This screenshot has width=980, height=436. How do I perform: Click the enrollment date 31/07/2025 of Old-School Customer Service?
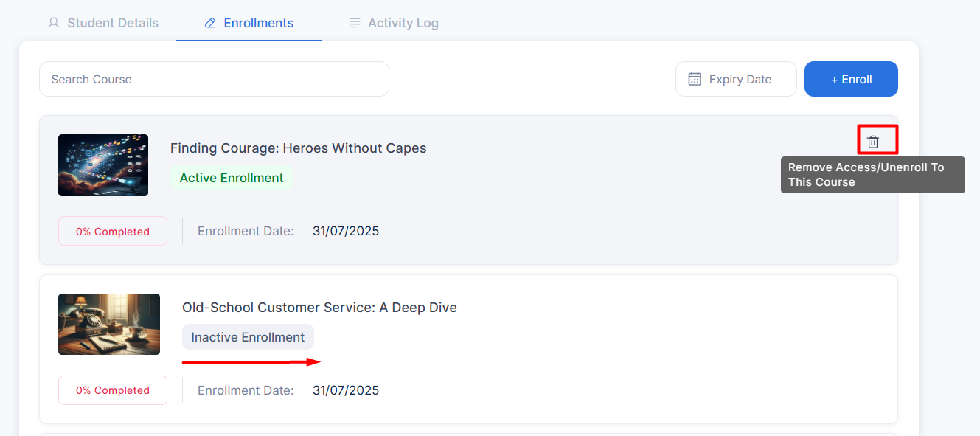(x=346, y=390)
